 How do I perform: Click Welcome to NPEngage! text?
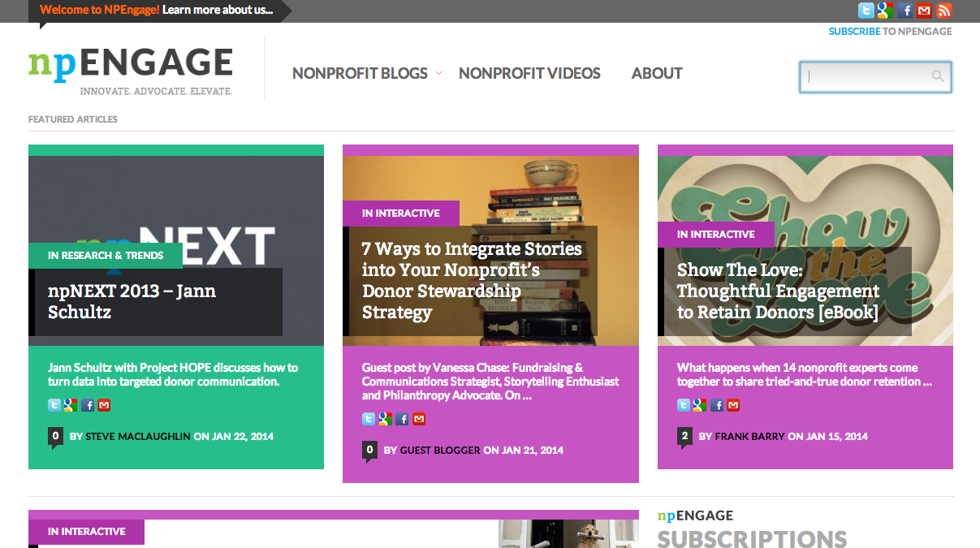(x=99, y=11)
